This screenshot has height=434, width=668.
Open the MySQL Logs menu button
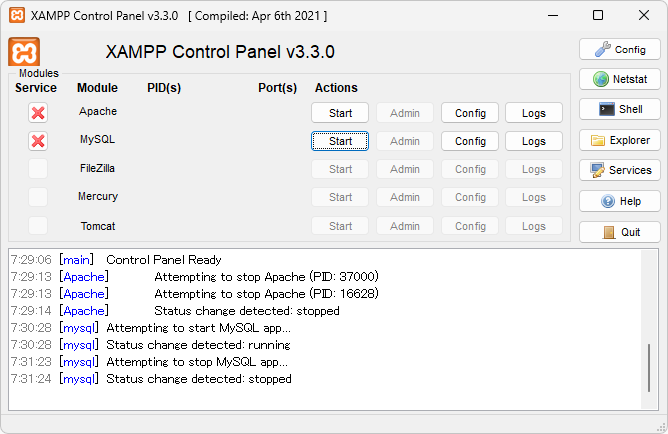pyautogui.click(x=534, y=141)
